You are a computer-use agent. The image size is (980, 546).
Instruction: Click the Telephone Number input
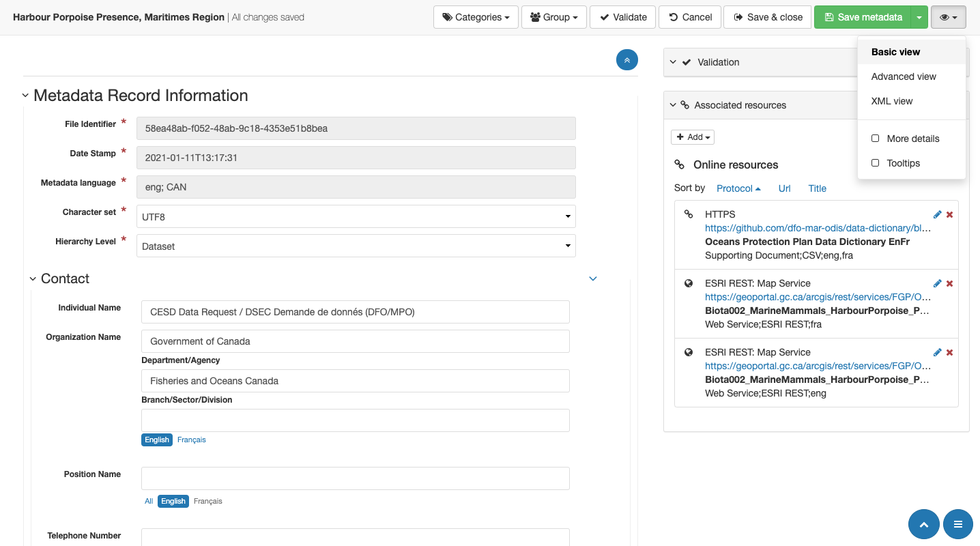(x=356, y=537)
